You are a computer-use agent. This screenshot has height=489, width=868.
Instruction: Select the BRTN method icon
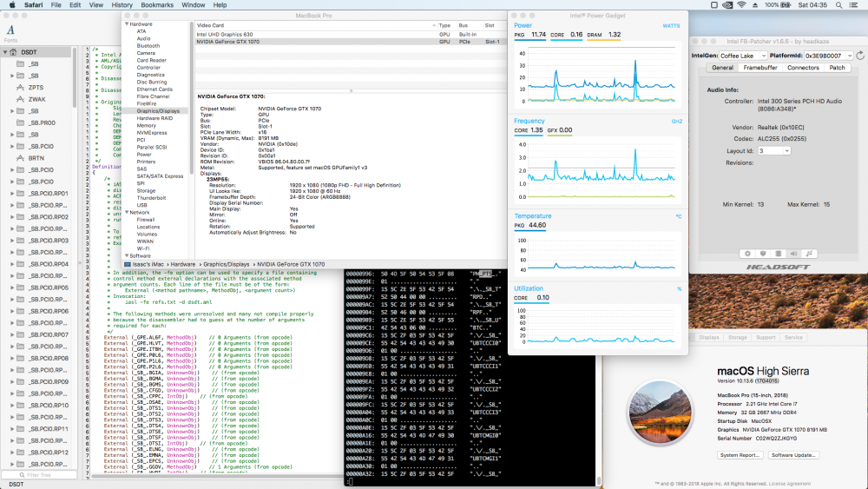tap(21, 158)
